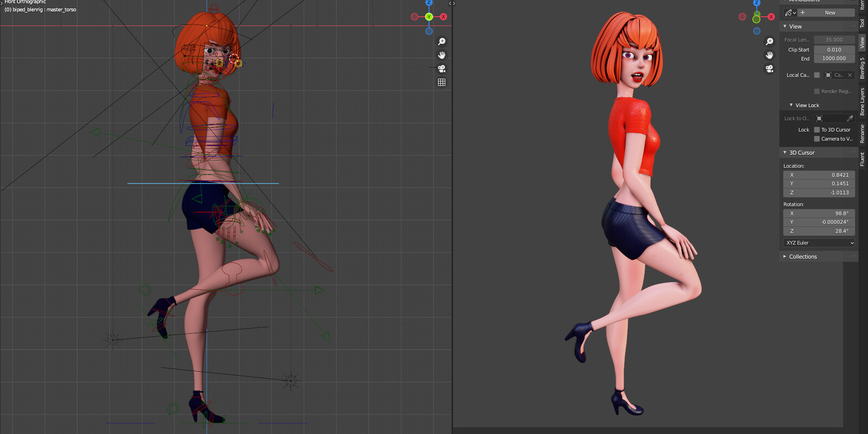The image size is (868, 434).
Task: Click the 3D Cursor panel drag grip dots
Action: coord(853,152)
